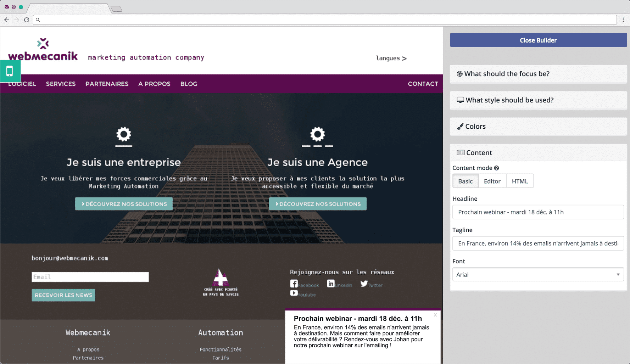Open the SERVICES menu item
Image resolution: width=630 pixels, height=364 pixels.
[x=61, y=84]
